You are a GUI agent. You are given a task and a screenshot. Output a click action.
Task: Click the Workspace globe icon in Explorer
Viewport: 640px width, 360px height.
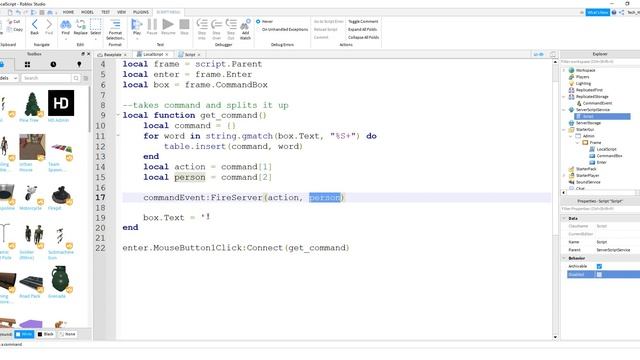point(571,70)
